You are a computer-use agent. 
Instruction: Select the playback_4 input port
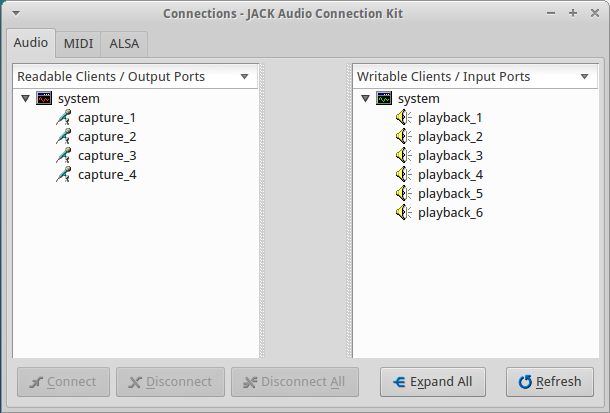[x=450, y=175]
